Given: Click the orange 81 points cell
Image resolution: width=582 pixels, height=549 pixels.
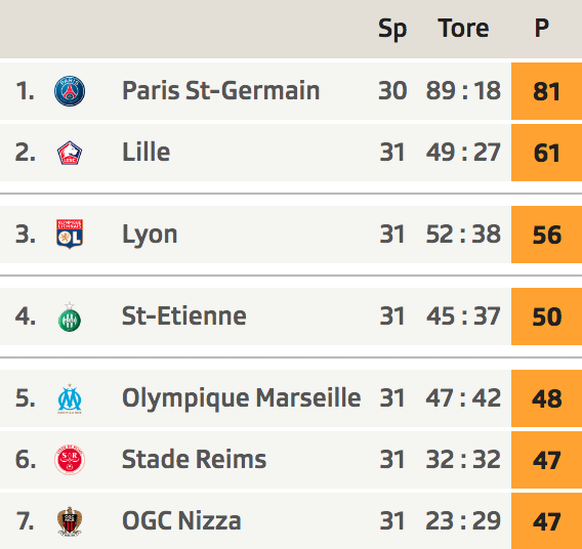Looking at the screenshot, I should click(546, 91).
